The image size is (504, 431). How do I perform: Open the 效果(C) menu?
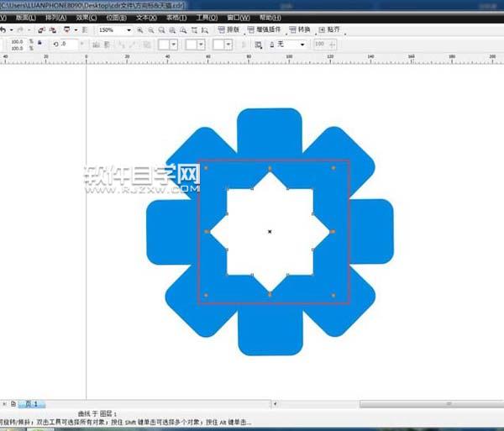(x=86, y=17)
